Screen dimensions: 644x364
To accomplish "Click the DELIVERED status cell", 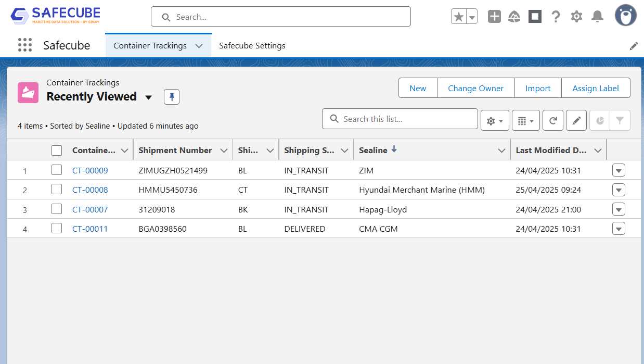I will point(305,229).
